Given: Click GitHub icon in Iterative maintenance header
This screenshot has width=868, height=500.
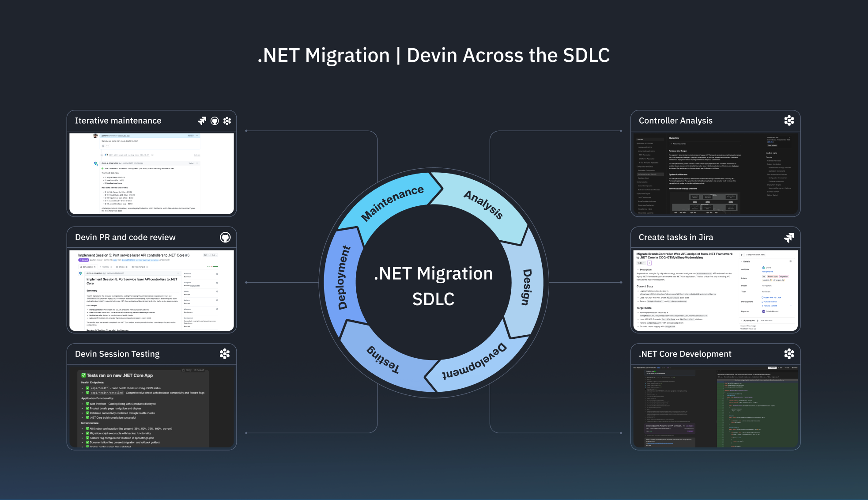Looking at the screenshot, I should [215, 121].
